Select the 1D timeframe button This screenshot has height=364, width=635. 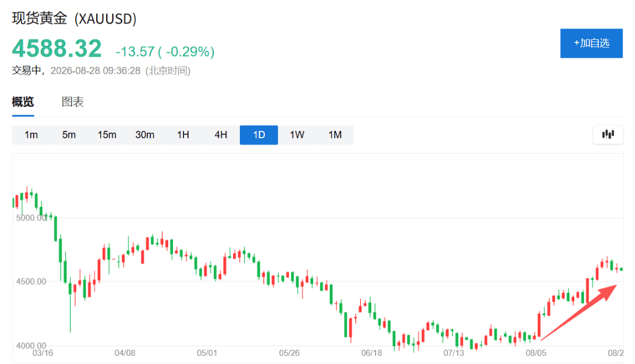point(259,135)
